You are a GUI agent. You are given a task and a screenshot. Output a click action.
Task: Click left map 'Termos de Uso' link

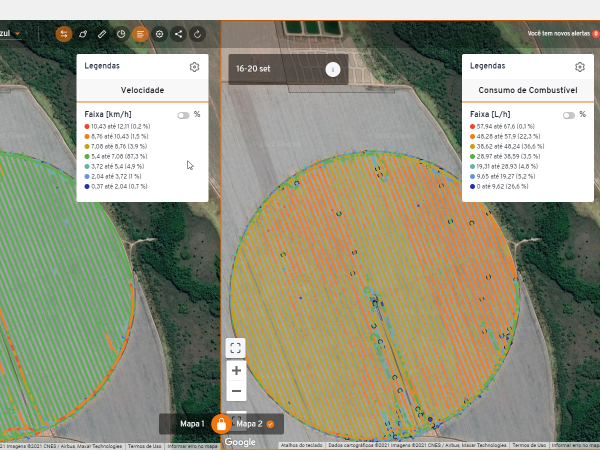pos(145,446)
